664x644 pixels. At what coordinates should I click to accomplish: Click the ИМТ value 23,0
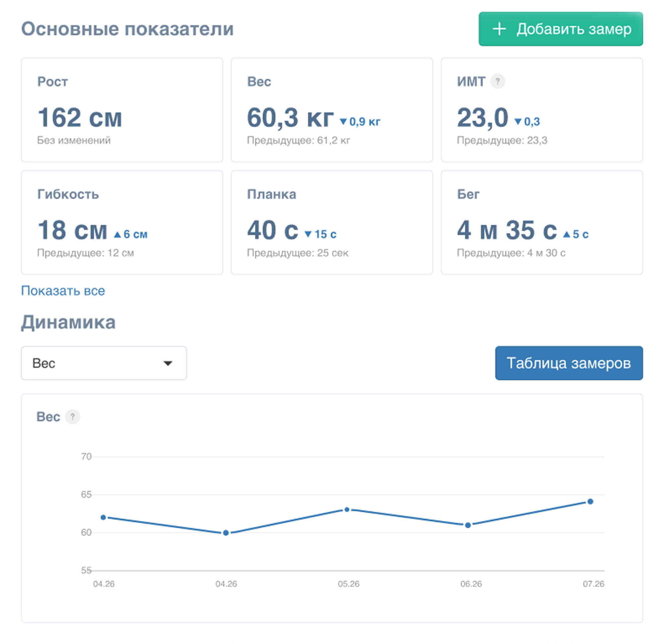pyautogui.click(x=482, y=118)
